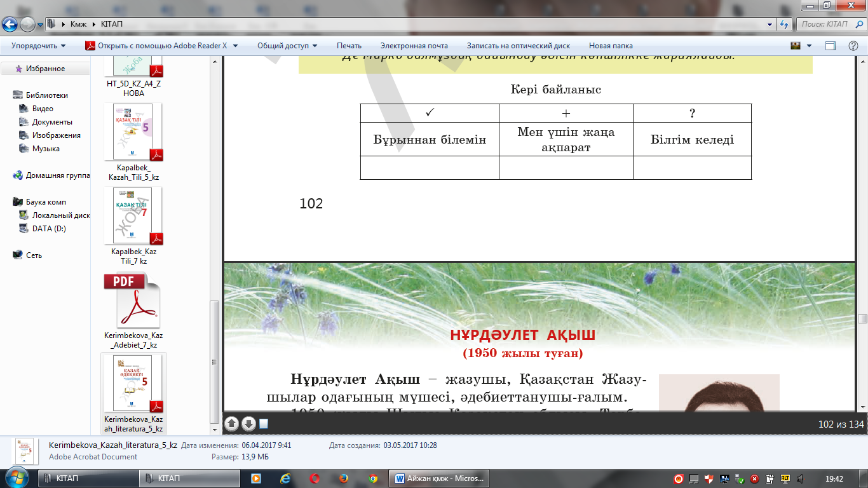Toggle the preview pane button
Viewport: 868px width, 488px height.
(x=831, y=46)
